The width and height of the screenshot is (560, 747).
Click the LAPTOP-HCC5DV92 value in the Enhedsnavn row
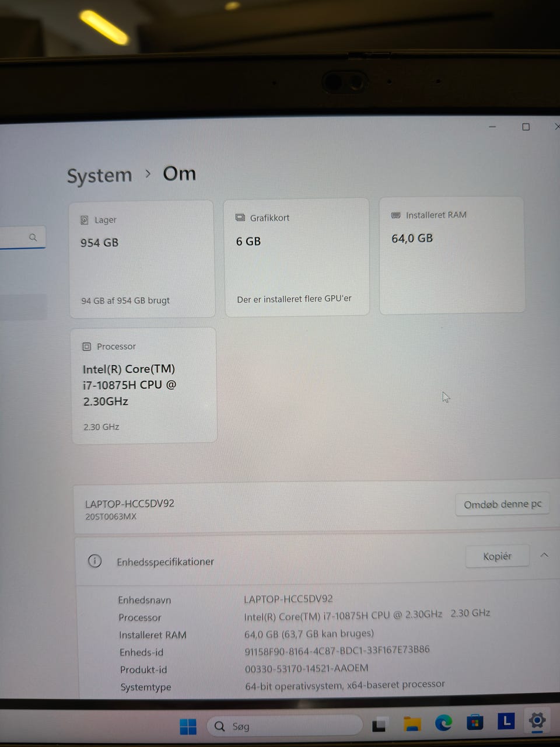(288, 599)
